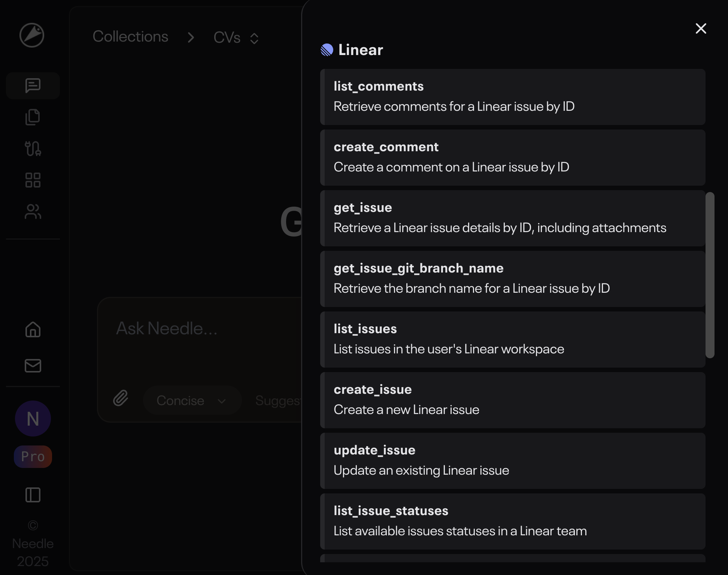Click the Pro plan badge
This screenshot has height=575, width=728.
pyautogui.click(x=33, y=457)
